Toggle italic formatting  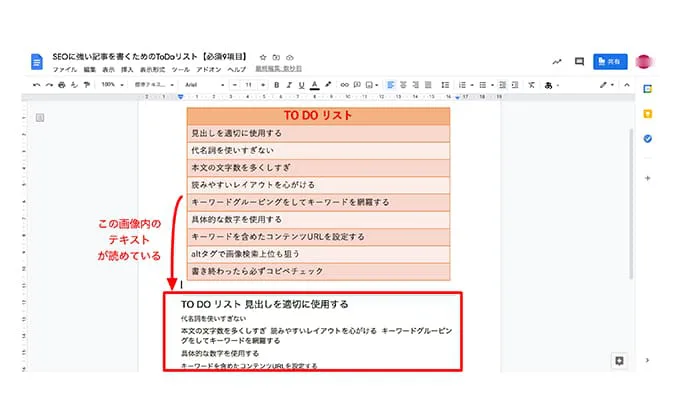coord(289,85)
